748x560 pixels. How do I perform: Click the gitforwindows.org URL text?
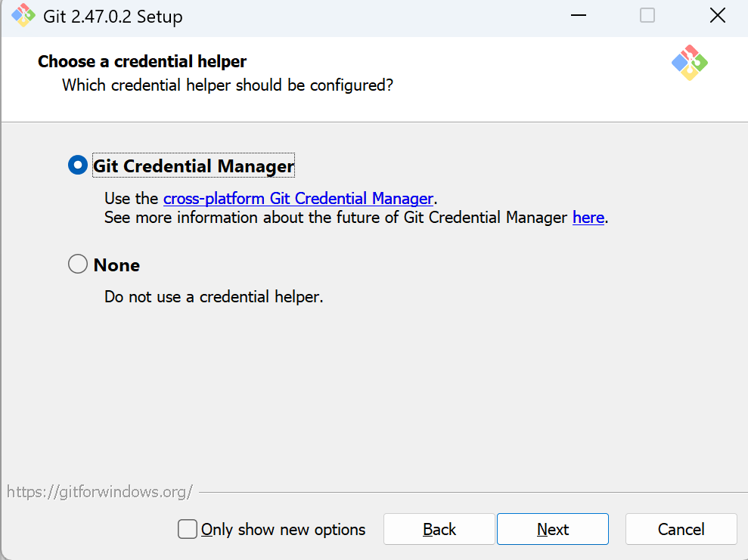[99, 492]
